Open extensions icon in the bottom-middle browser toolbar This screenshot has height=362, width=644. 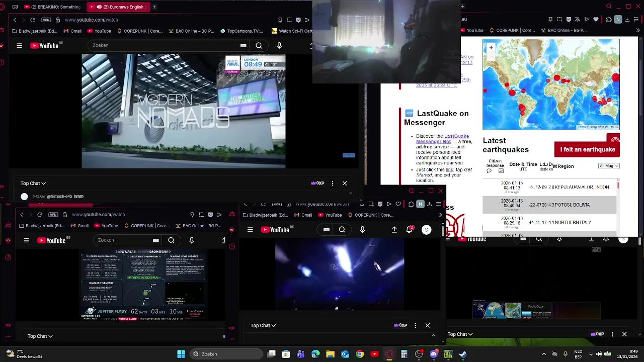pyautogui.click(x=411, y=204)
